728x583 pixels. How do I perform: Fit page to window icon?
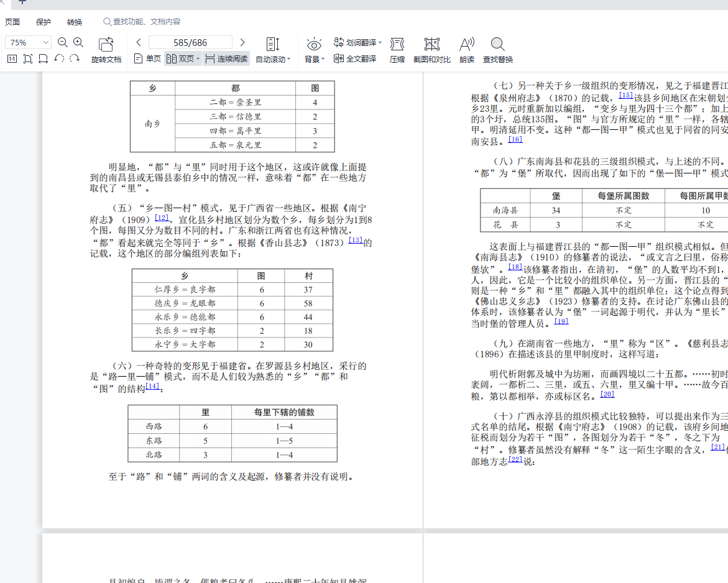tap(28, 58)
